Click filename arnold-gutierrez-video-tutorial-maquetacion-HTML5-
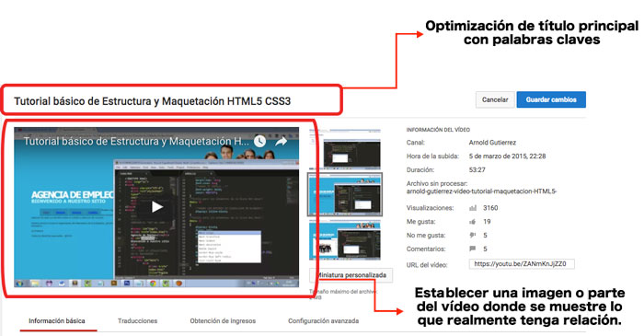The height and width of the screenshot is (336, 644). click(x=481, y=191)
